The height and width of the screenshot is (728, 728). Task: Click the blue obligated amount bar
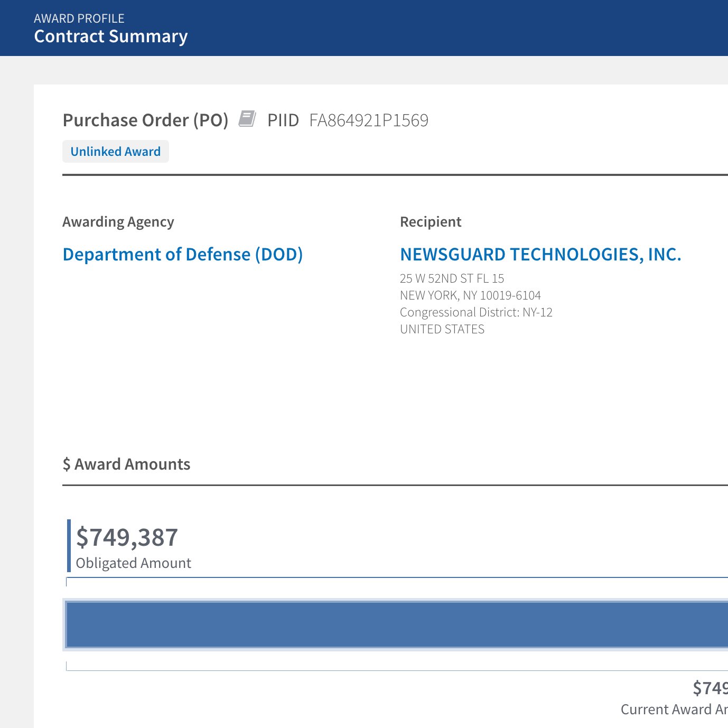click(396, 624)
